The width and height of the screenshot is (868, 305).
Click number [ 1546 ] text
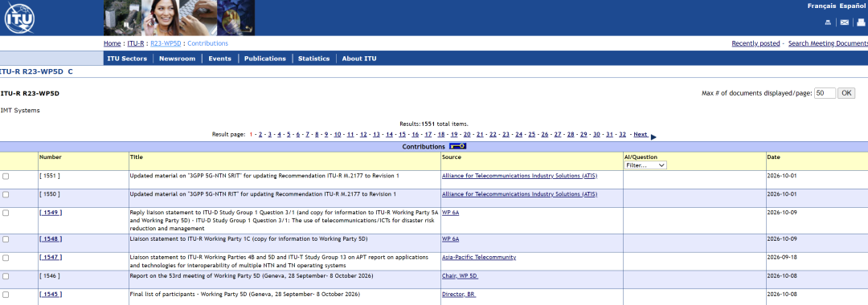(x=50, y=275)
